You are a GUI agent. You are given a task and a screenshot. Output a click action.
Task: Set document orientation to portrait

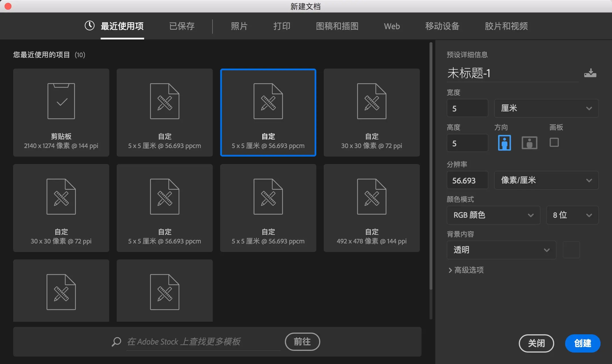tap(504, 143)
